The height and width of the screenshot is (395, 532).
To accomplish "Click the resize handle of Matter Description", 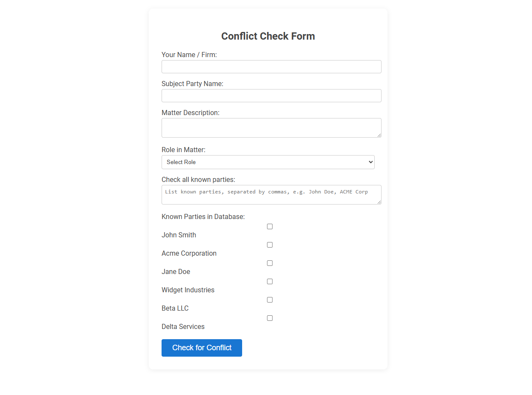I will pos(379,135).
